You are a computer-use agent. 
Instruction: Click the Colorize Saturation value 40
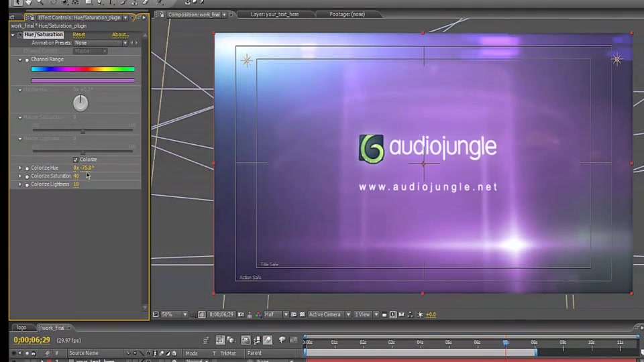pyautogui.click(x=76, y=176)
